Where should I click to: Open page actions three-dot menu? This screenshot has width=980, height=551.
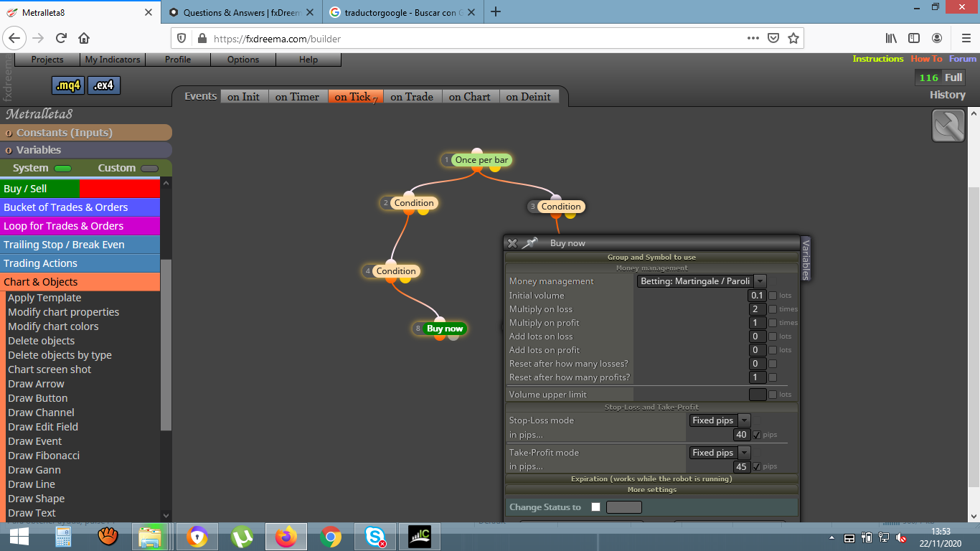753,38
